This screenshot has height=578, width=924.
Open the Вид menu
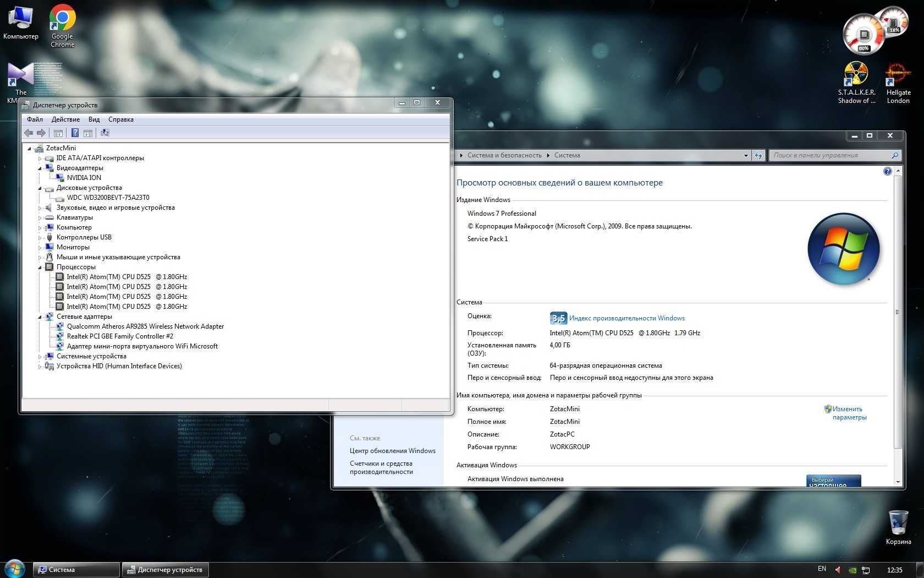94,119
